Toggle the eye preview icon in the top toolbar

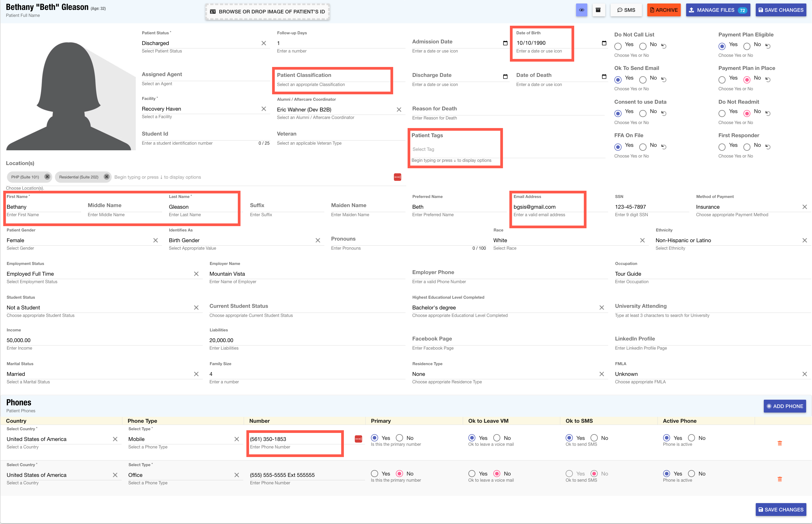coord(582,10)
